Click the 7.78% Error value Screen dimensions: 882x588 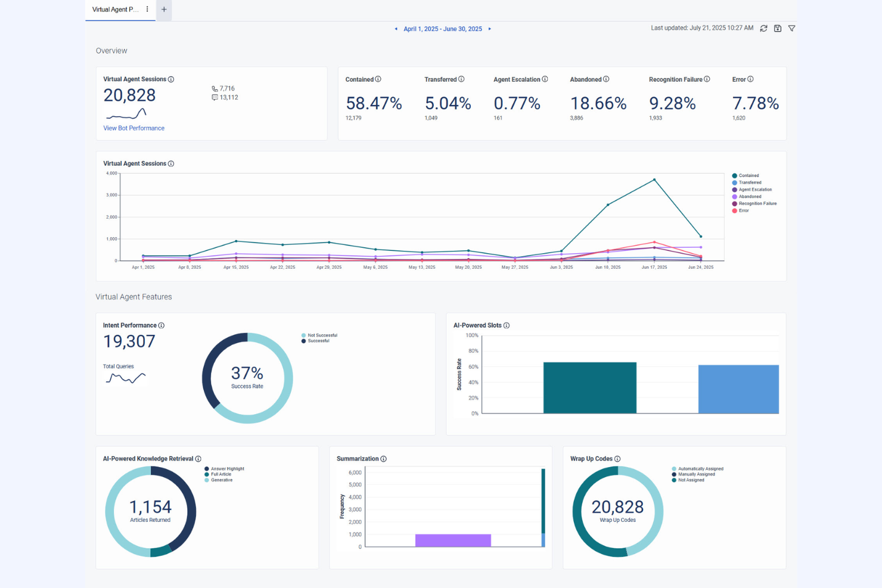pos(756,104)
